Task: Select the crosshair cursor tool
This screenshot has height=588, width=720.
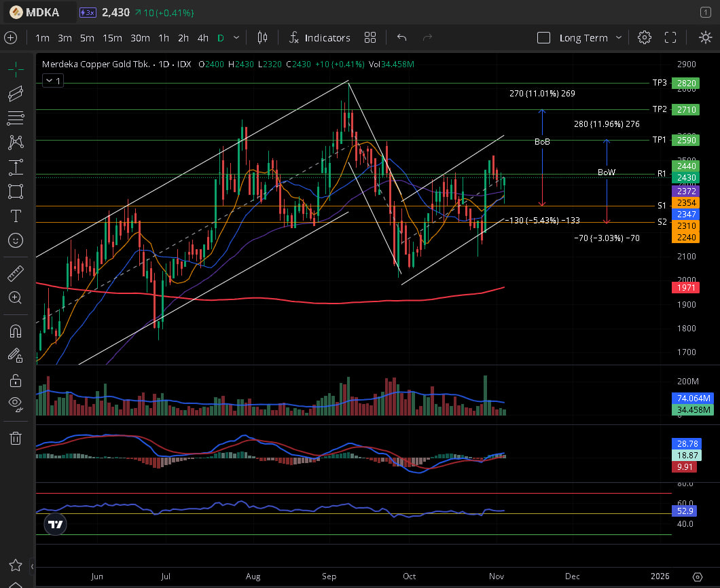Action: click(15, 69)
